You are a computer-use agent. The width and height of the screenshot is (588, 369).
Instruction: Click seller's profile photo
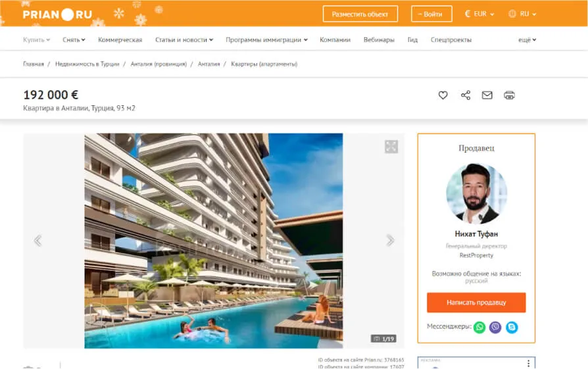coord(476,194)
